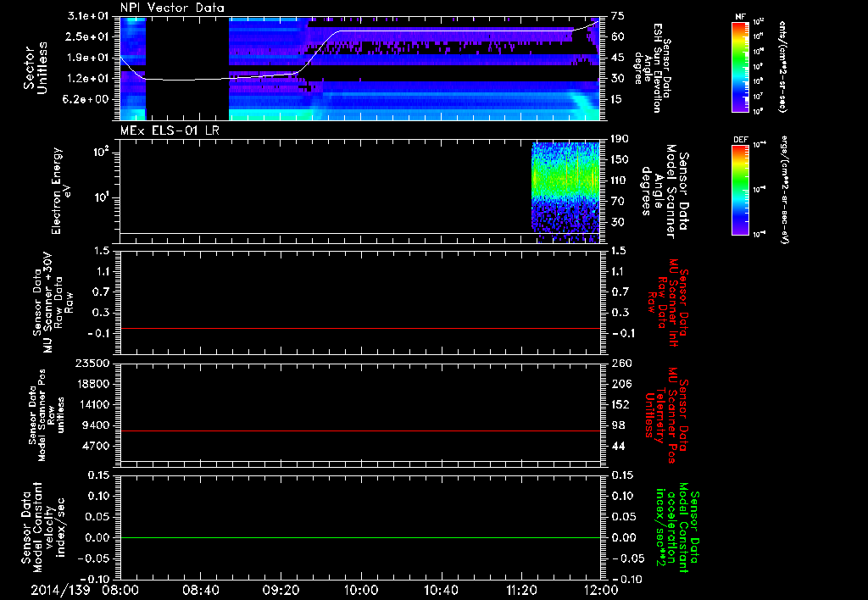Select the 'MEx ELS-01 LR' panel title
This screenshot has height=600, width=868.
[170, 131]
